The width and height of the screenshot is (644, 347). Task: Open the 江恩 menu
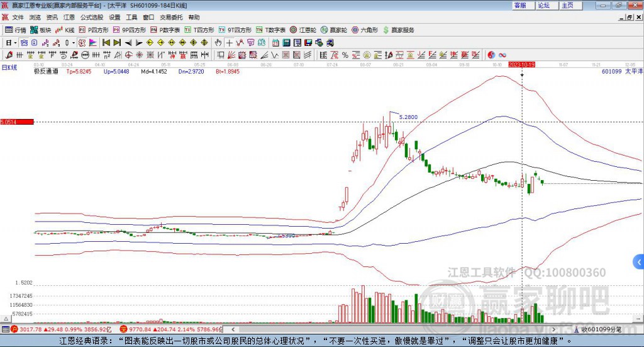[69, 17]
